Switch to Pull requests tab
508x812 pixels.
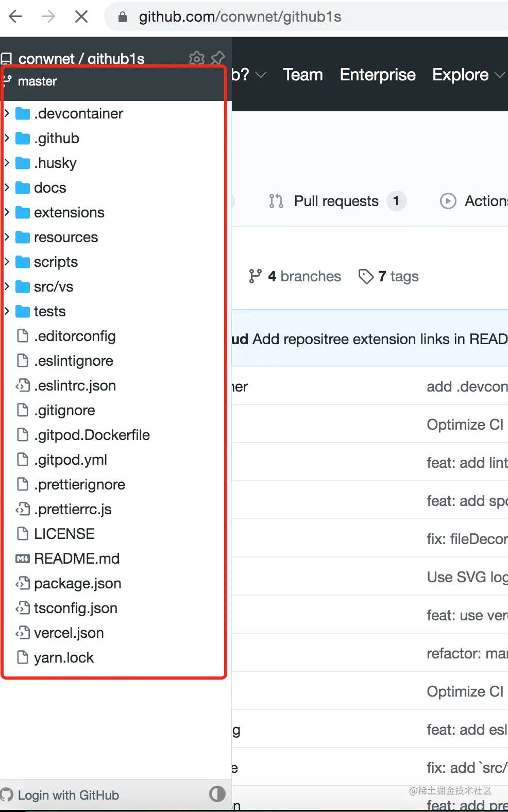tap(337, 201)
